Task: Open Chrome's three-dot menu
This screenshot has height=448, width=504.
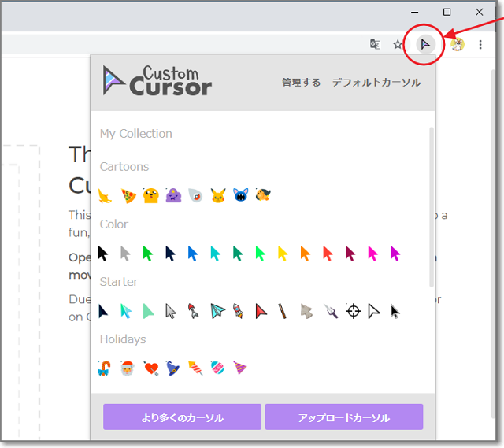Action: pyautogui.click(x=481, y=45)
